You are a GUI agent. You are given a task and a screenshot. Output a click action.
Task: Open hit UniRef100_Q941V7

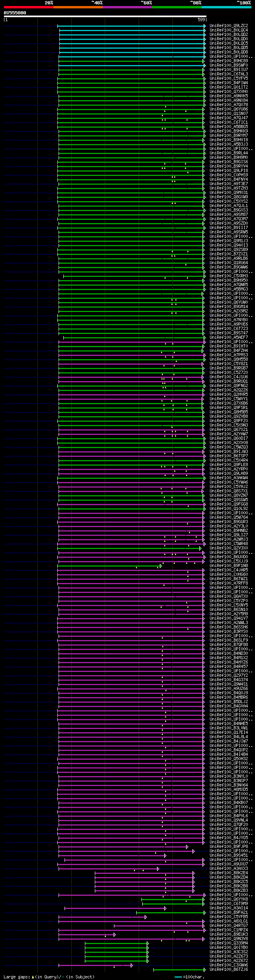[x=229, y=618]
